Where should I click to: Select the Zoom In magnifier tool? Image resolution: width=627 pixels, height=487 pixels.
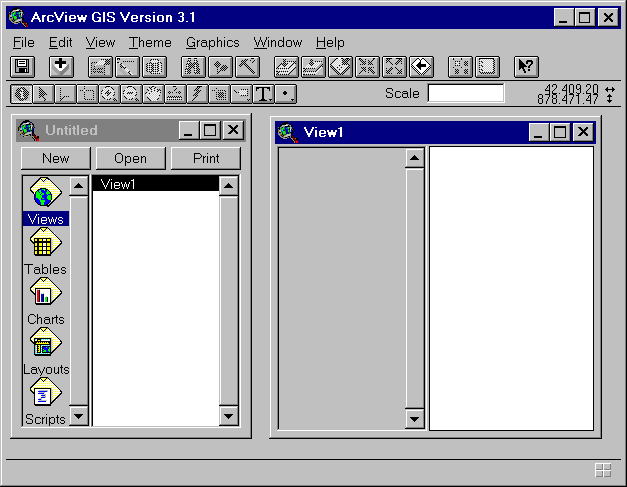[x=109, y=94]
